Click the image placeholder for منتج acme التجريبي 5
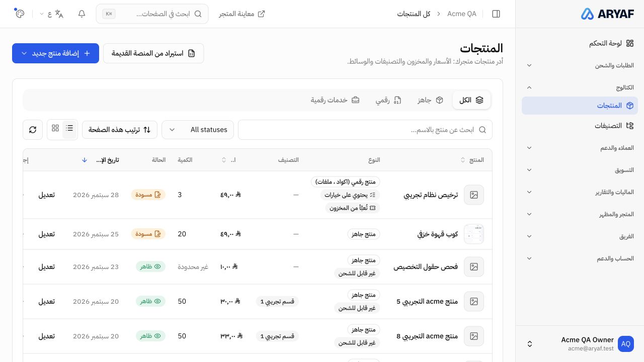This screenshot has height=362, width=644. (x=474, y=301)
